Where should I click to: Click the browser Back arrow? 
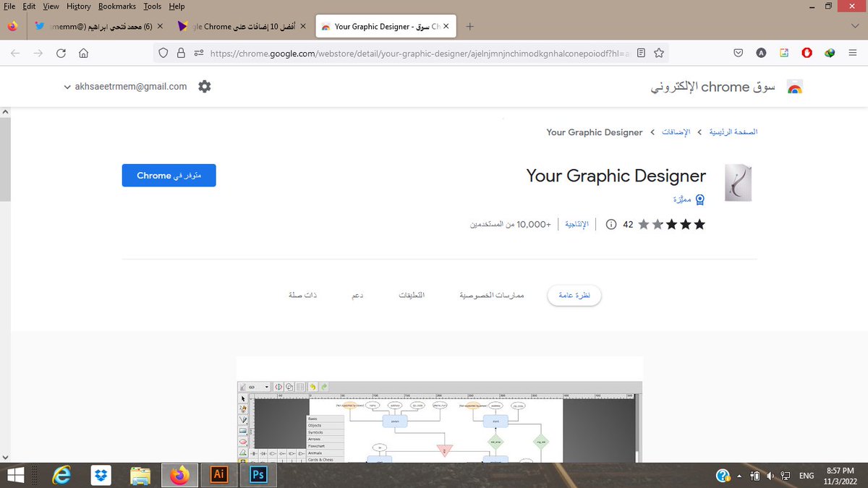point(15,53)
